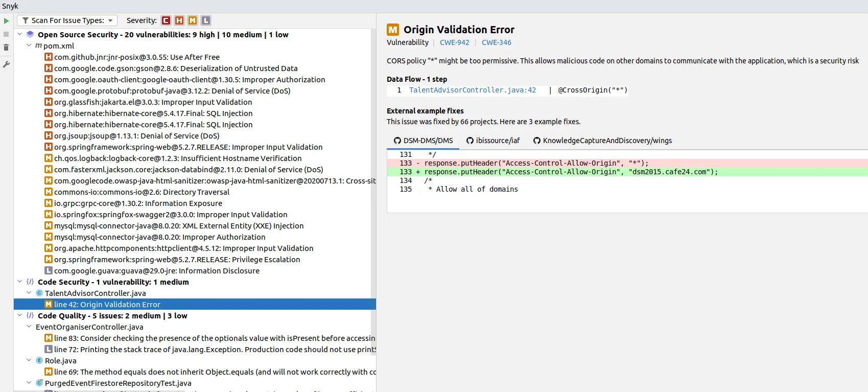Click the removed diff line with "*" origin
The width and height of the screenshot is (868, 392).
click(x=627, y=163)
